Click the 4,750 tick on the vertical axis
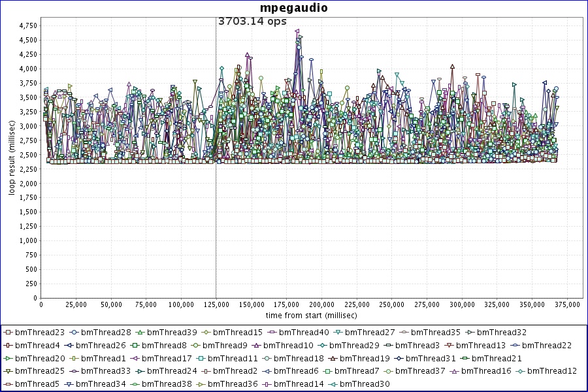Viewport: 588px width, 392px height. [x=27, y=26]
